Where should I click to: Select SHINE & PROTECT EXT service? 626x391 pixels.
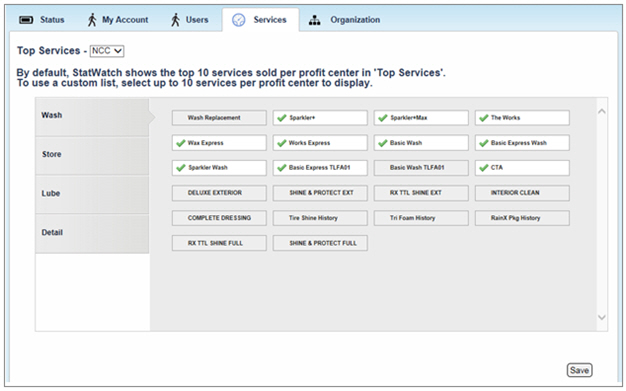point(320,193)
